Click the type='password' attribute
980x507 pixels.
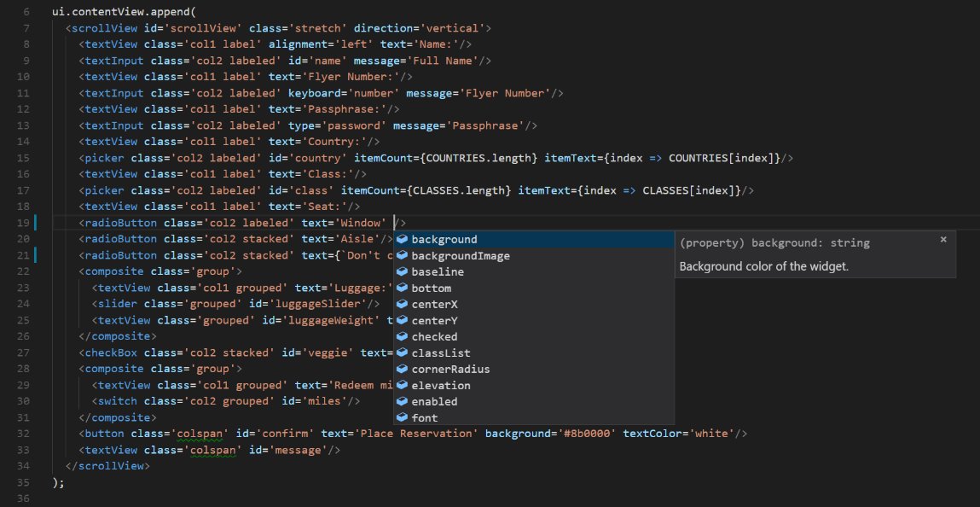tap(337, 125)
